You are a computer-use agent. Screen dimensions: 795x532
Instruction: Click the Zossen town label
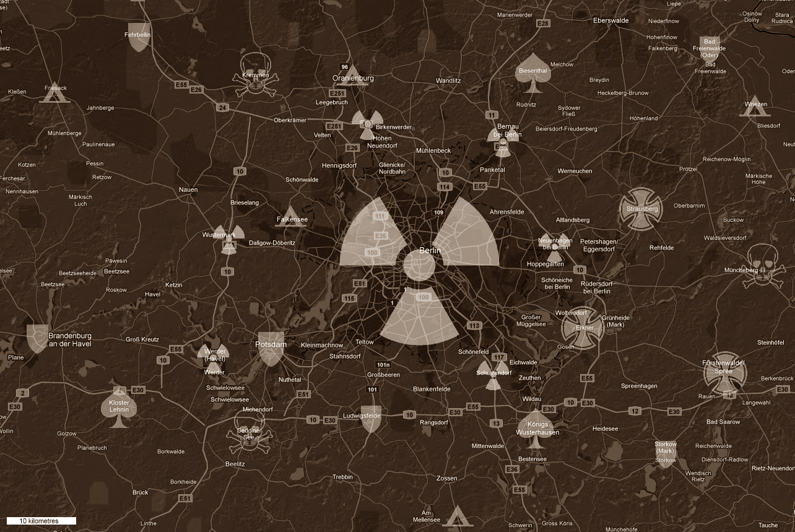(446, 478)
